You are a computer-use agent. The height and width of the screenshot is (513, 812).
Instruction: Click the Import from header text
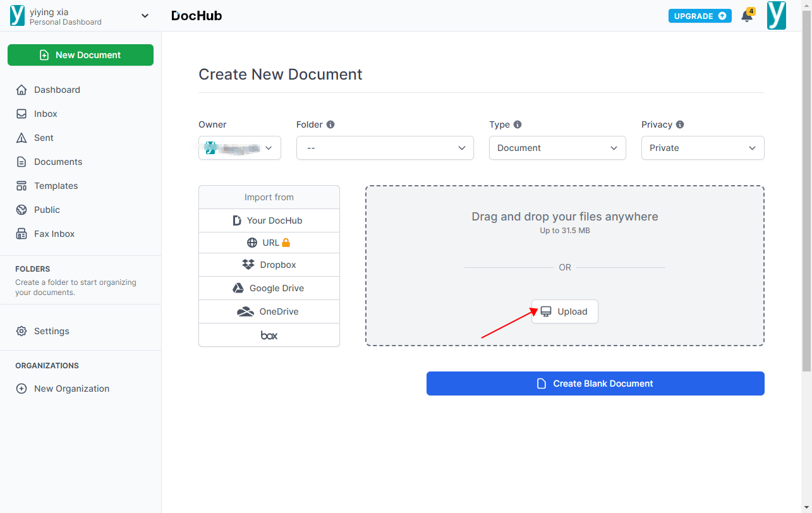pyautogui.click(x=269, y=197)
